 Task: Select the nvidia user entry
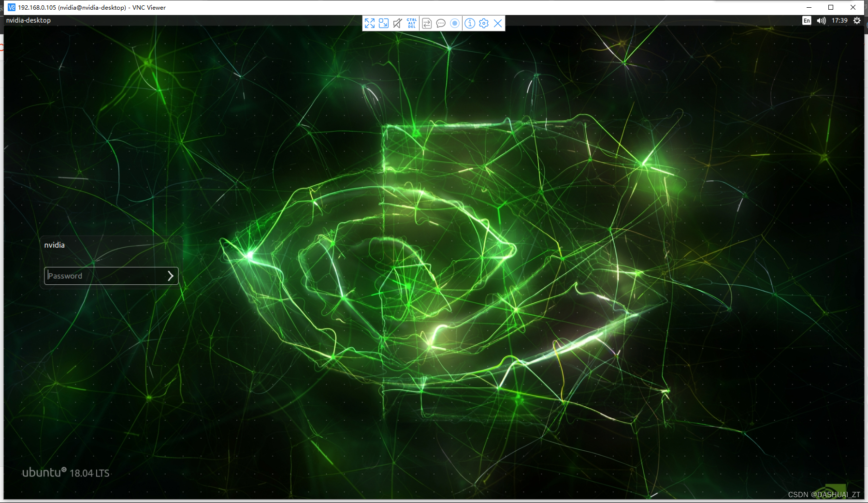(55, 245)
